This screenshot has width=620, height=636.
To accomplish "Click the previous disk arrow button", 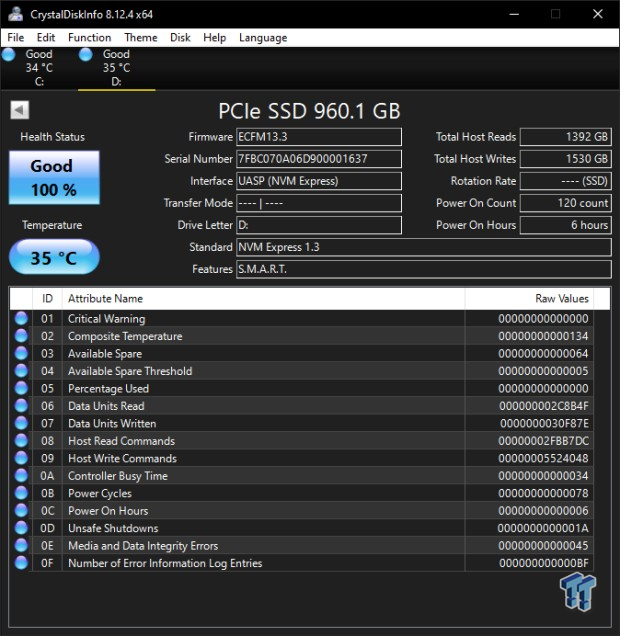I will pos(19,110).
